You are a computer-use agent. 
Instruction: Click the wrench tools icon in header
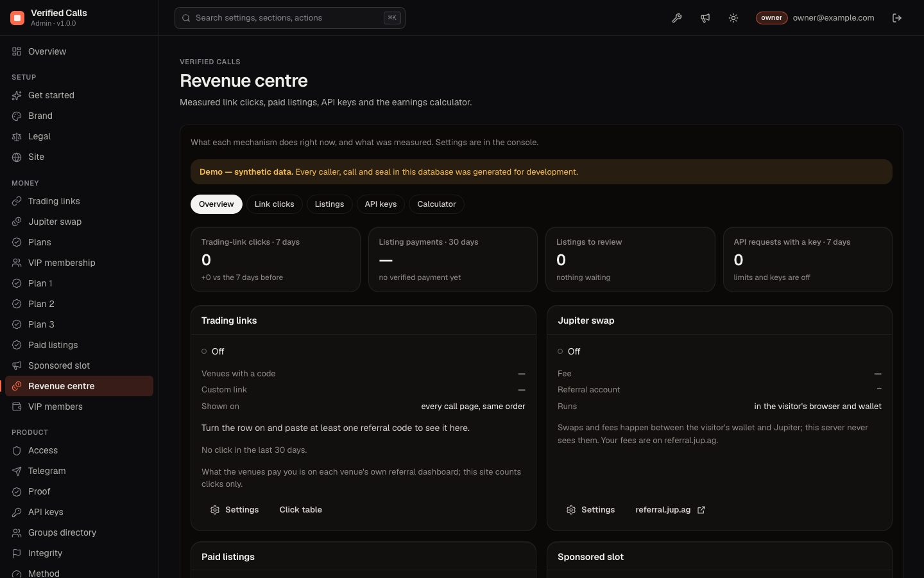(x=677, y=18)
